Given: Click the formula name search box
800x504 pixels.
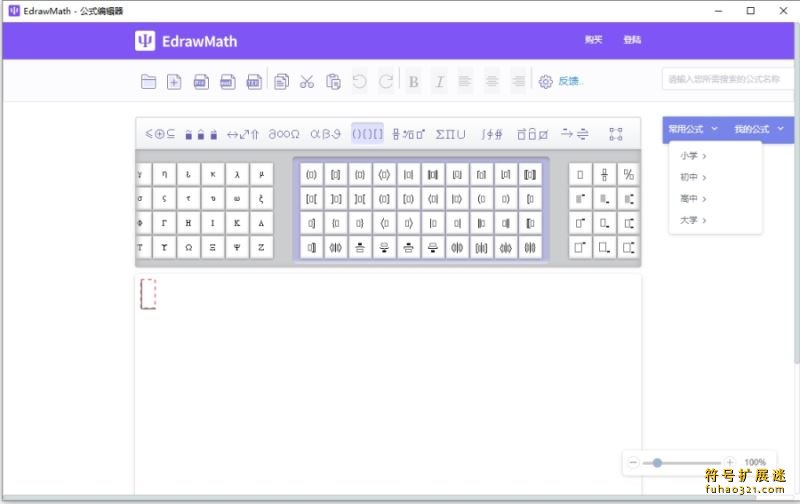Looking at the screenshot, I should point(728,79).
